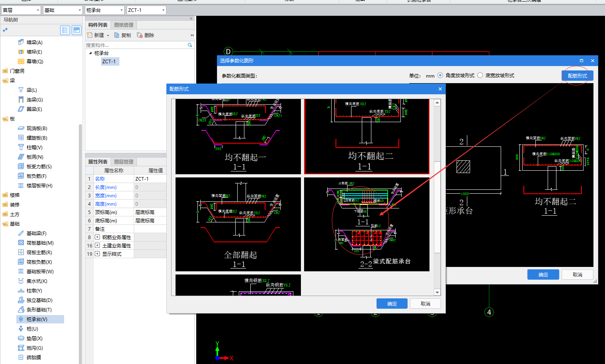Choose the 连梁(G) icon
The width and height of the screenshot is (605, 364).
(x=21, y=99)
